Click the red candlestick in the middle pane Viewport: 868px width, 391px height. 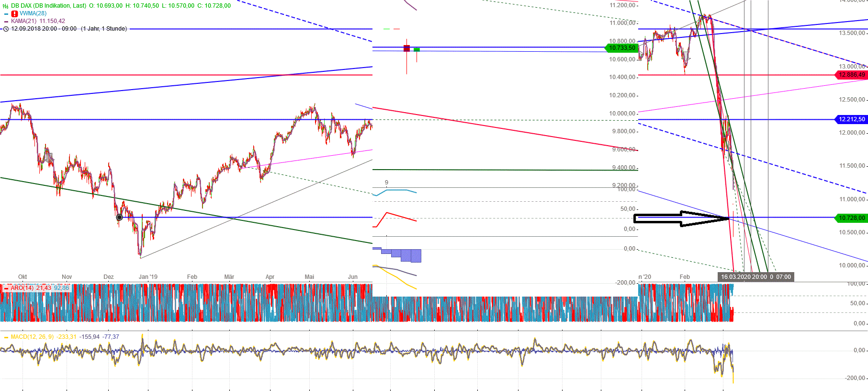(x=406, y=48)
